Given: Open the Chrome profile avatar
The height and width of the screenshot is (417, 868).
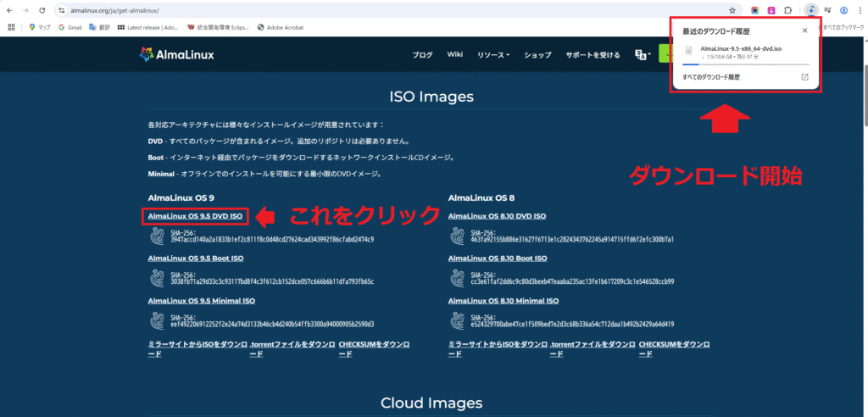Looking at the screenshot, I should click(x=844, y=10).
